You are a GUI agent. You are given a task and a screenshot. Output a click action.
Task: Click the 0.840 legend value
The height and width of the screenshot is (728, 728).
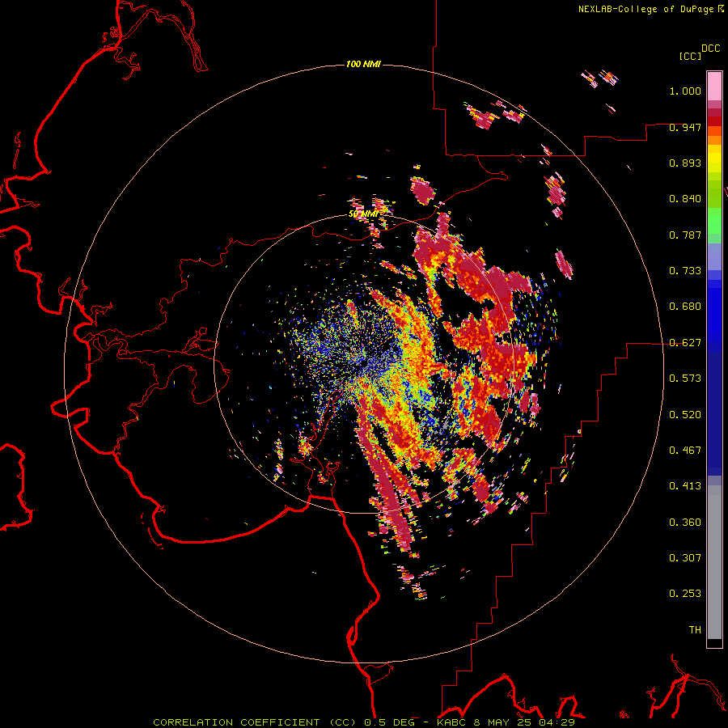685,199
